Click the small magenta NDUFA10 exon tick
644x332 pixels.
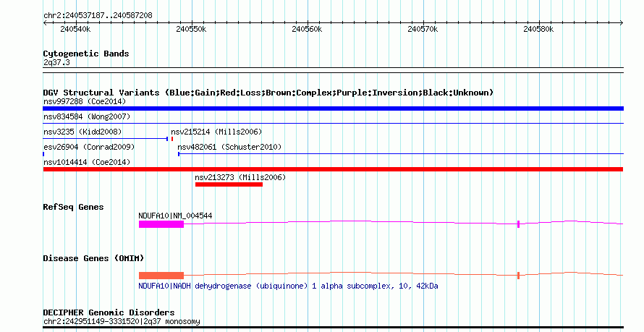click(x=518, y=224)
